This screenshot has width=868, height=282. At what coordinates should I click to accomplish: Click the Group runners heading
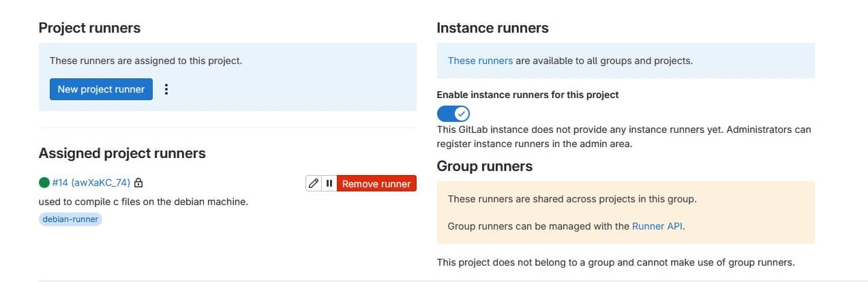485,166
